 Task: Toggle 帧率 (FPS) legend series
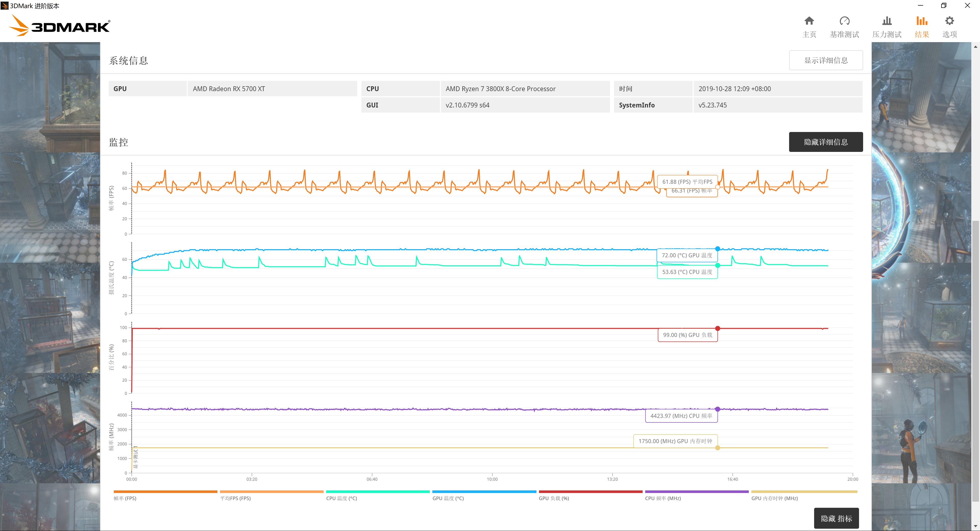pos(125,498)
